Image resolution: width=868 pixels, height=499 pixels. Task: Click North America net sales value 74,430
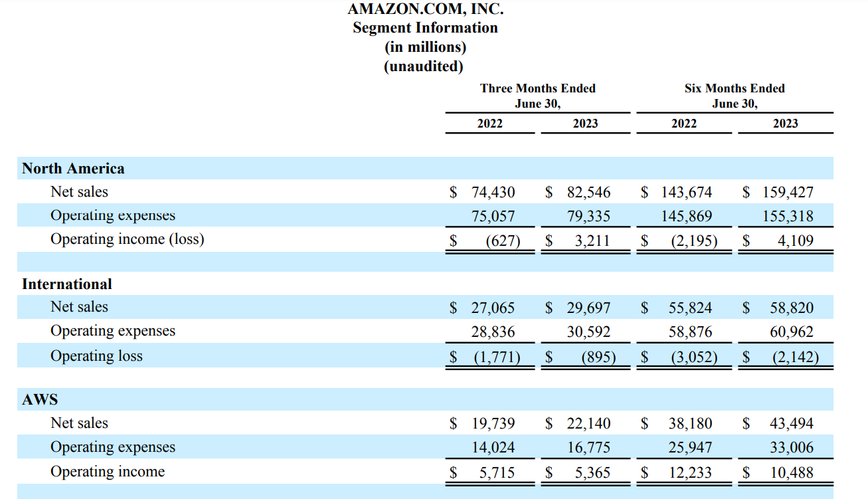493,193
